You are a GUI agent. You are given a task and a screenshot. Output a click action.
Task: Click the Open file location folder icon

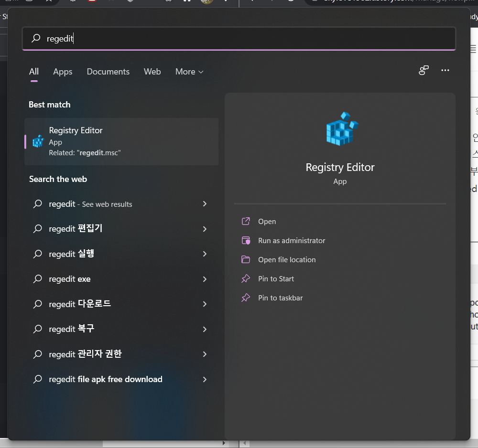tap(246, 259)
